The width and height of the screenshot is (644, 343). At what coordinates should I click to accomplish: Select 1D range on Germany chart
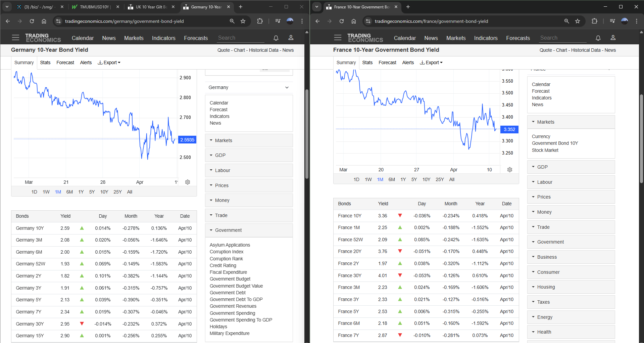(34, 192)
